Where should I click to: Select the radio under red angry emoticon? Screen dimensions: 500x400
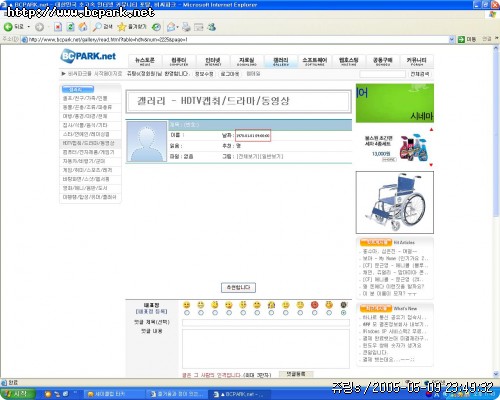coord(315,313)
